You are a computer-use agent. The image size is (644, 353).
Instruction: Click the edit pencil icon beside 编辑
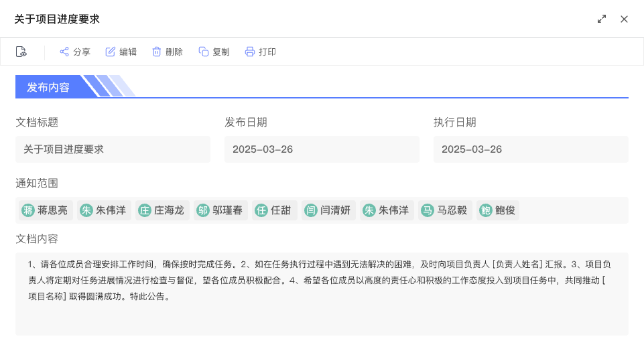110,52
